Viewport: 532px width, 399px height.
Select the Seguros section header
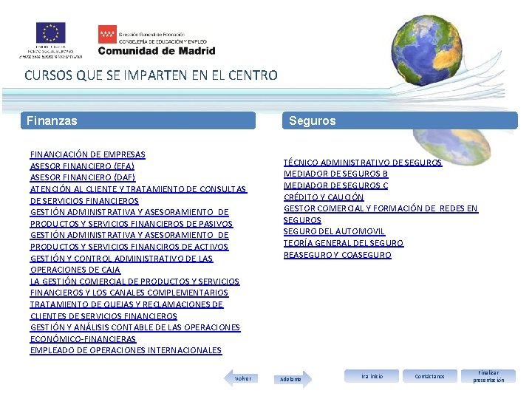[400, 120]
